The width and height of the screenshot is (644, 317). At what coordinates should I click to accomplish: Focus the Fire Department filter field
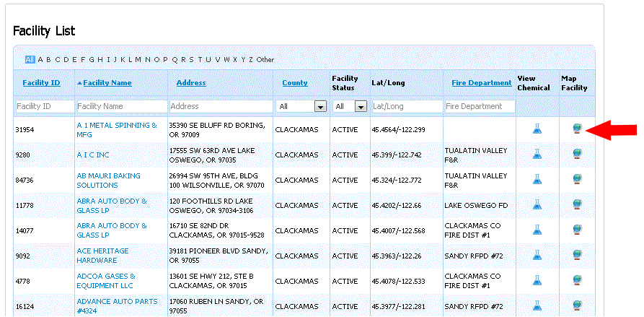pyautogui.click(x=480, y=106)
